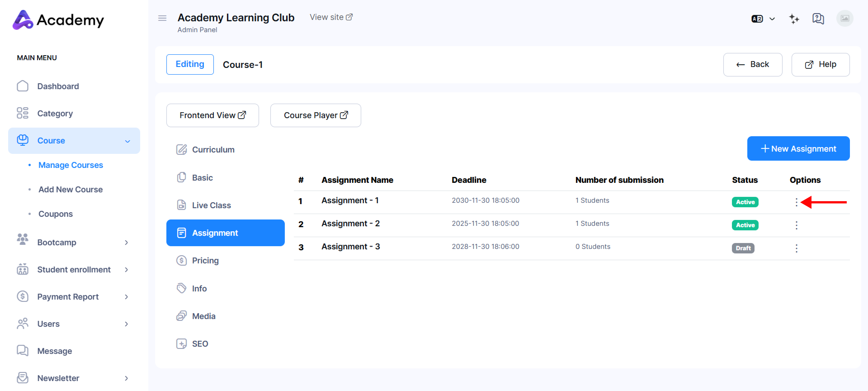The image size is (868, 391).
Task: Switch to the Pricing tab
Action: [x=205, y=260]
